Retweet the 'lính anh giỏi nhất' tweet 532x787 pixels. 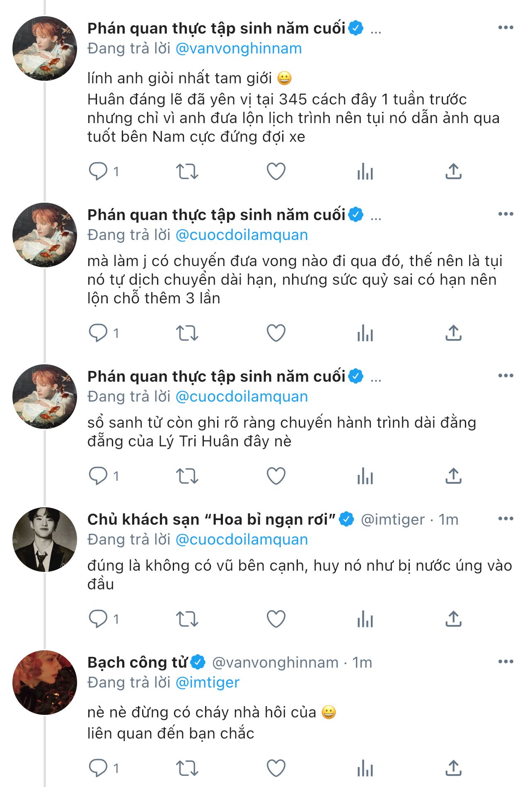187,171
